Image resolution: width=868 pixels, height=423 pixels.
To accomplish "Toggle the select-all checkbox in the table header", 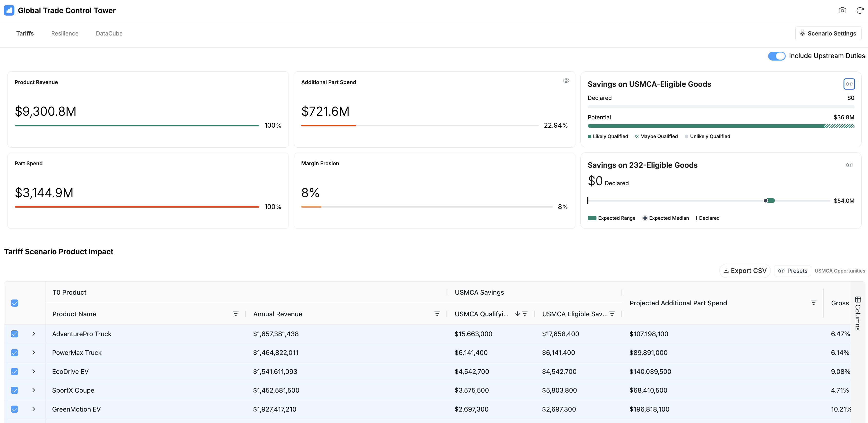I will click(15, 303).
